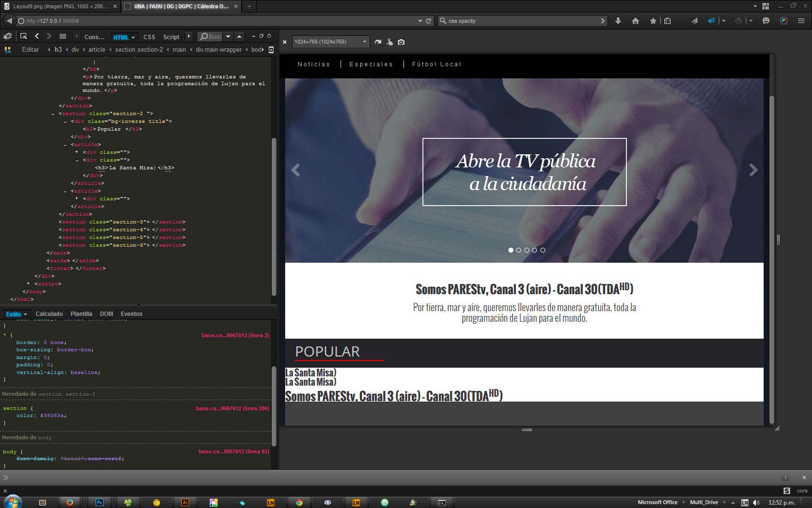The height and width of the screenshot is (508, 812).
Task: Open the Calculado side panel tab
Action: (x=49, y=314)
